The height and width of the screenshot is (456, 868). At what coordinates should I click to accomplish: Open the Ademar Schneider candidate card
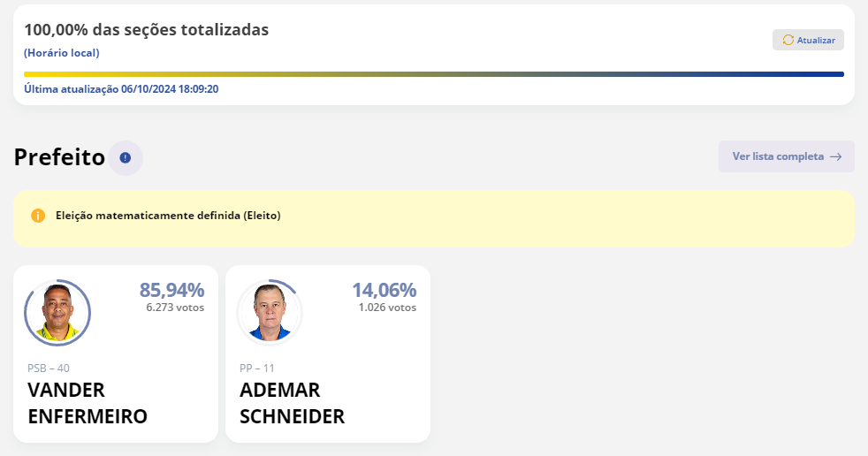[328, 353]
